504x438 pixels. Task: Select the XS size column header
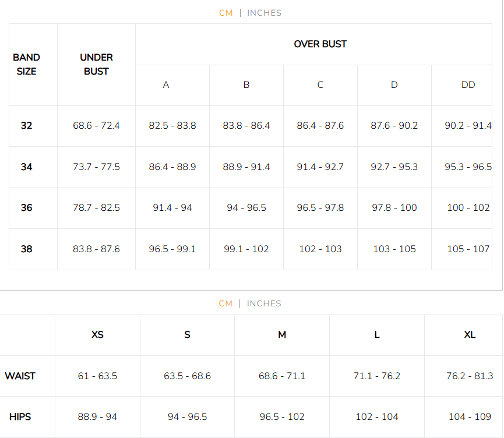click(97, 335)
